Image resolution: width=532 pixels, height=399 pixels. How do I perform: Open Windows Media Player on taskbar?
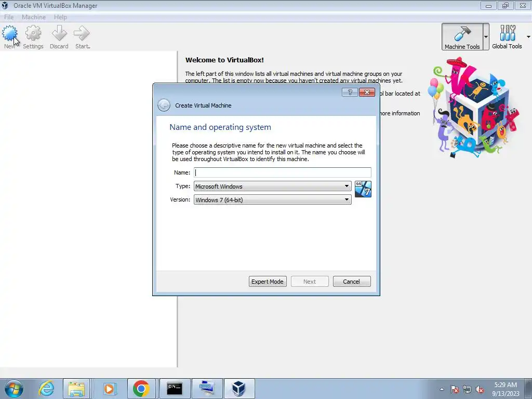coord(109,389)
